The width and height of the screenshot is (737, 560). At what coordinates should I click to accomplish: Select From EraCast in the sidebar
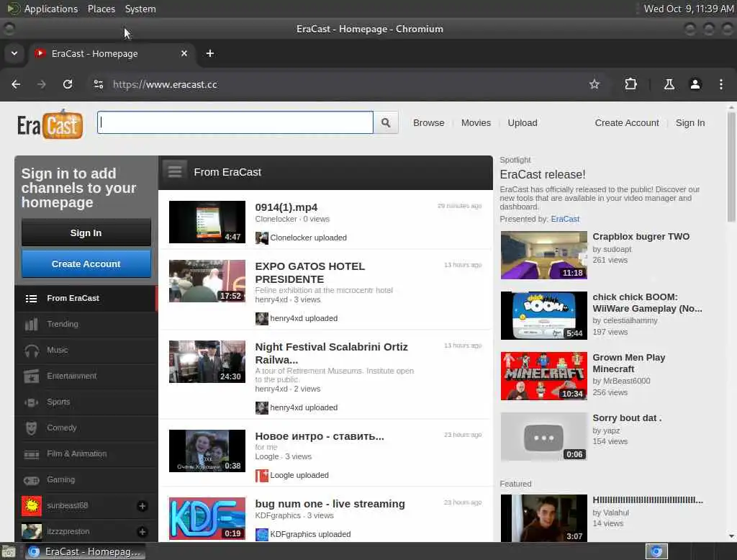86,298
